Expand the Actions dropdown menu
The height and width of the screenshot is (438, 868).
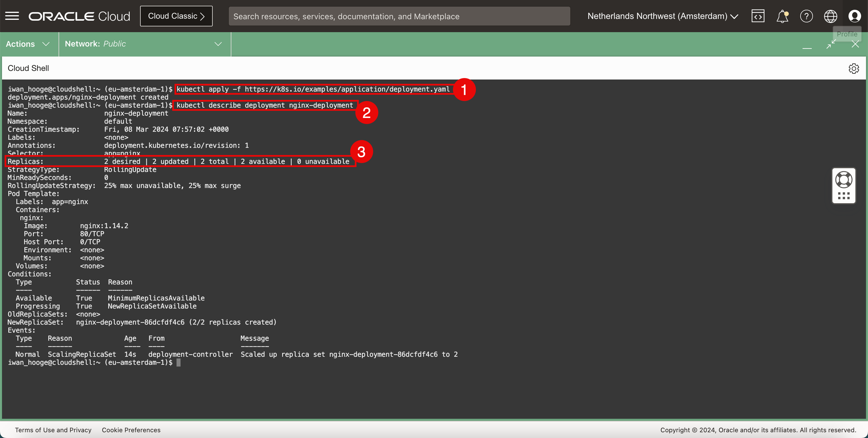click(28, 44)
